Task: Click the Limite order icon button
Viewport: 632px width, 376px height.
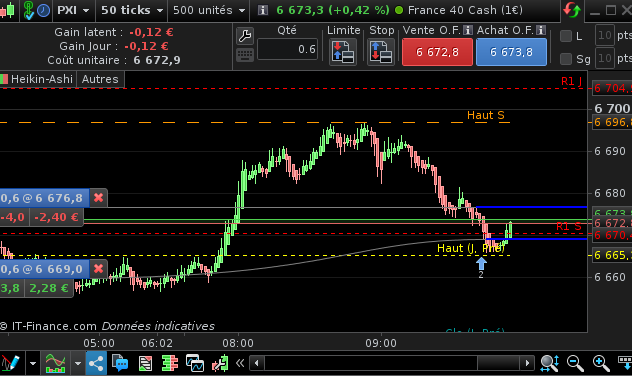Action: [x=343, y=52]
